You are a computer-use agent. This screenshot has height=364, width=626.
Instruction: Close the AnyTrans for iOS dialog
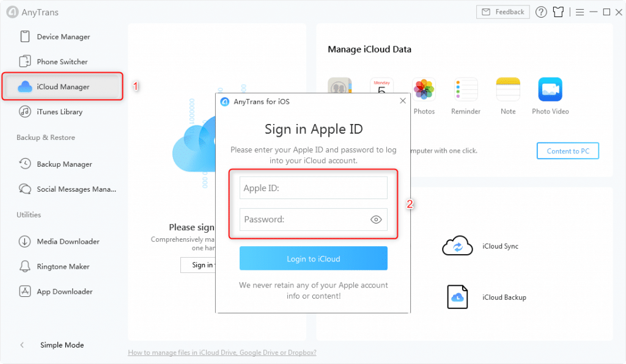pyautogui.click(x=403, y=101)
